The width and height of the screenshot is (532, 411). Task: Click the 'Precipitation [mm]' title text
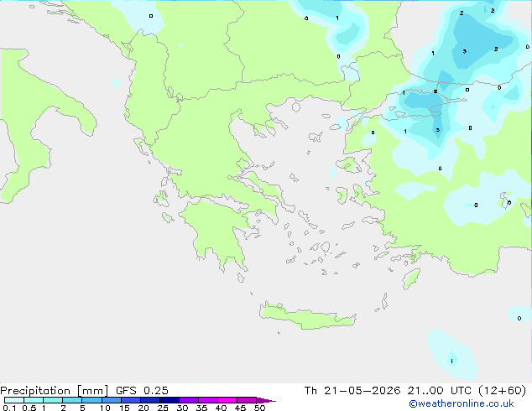pos(55,391)
